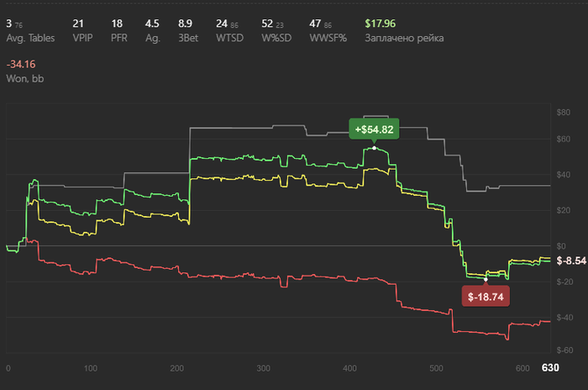Select the 3Bet stat 8.9

pyautogui.click(x=186, y=23)
